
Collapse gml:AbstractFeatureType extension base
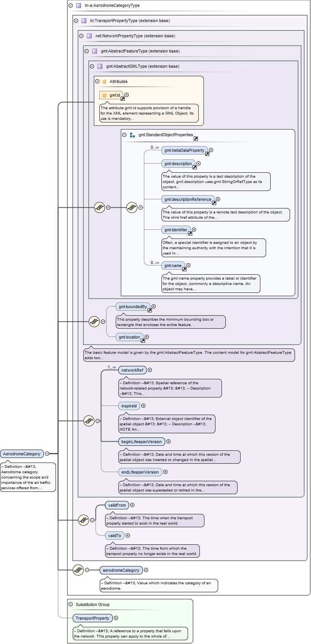coord(87,51)
